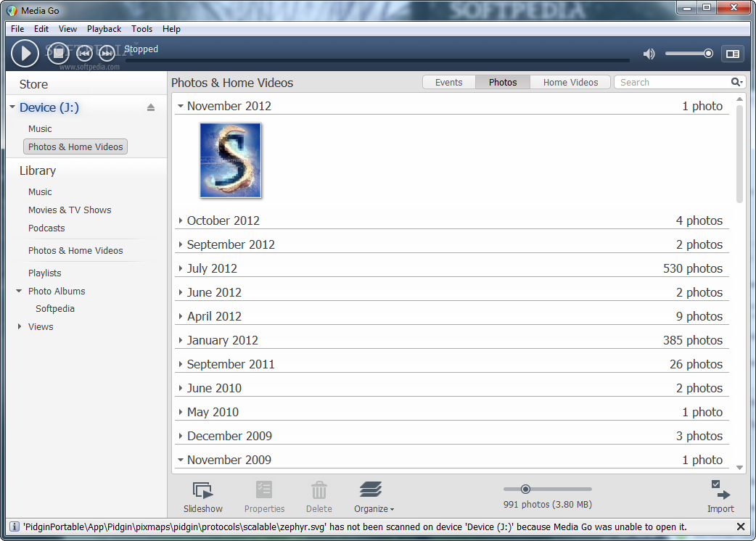Collapse the Photo Albums tree

[19, 291]
